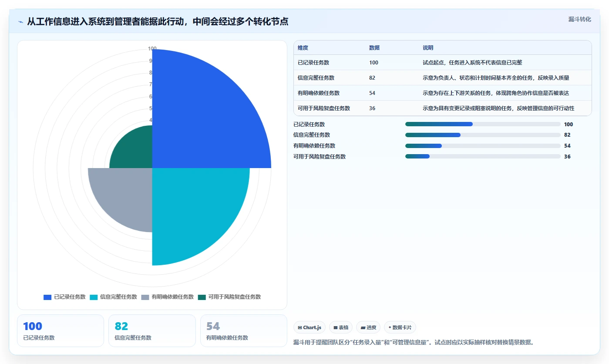Open the 82 信息完整任务数 data card
Screen dimensions: 609x364
click(152, 331)
